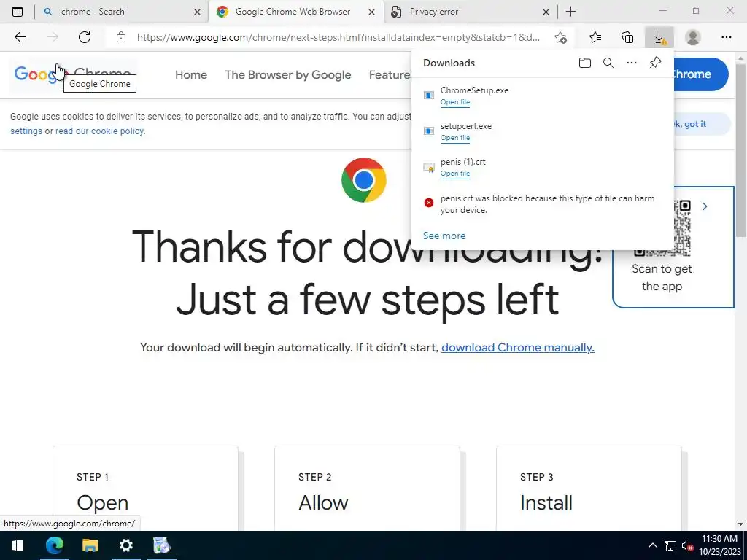747x560 pixels.
Task: Switch to the chrome - Search tab
Action: 121,12
